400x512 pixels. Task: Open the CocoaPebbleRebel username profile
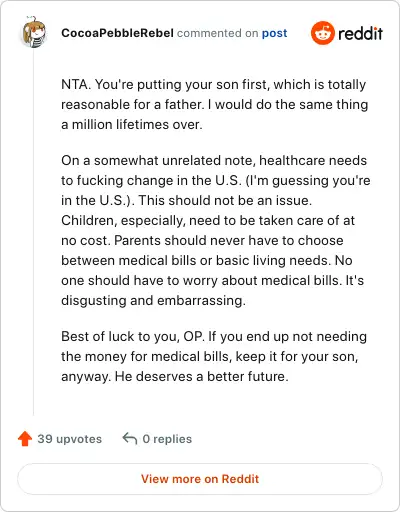pyautogui.click(x=117, y=33)
